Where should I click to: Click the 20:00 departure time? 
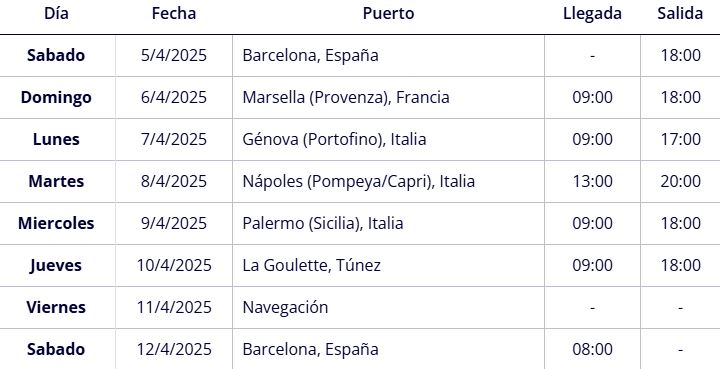(681, 182)
